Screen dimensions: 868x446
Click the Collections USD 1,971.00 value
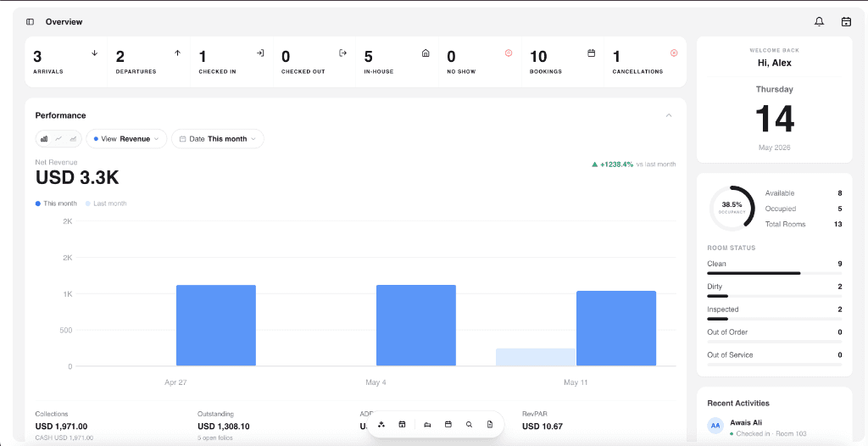(61, 426)
